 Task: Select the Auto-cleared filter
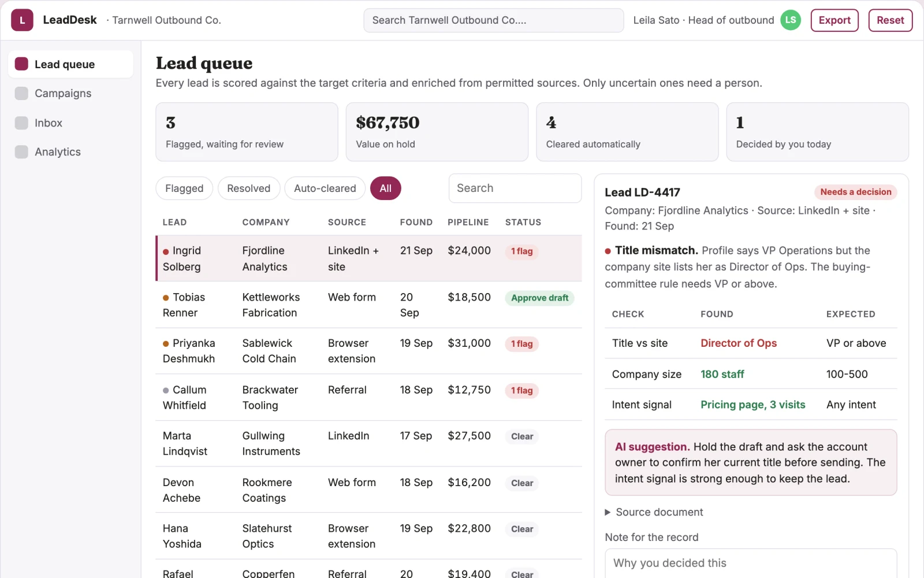pos(325,188)
